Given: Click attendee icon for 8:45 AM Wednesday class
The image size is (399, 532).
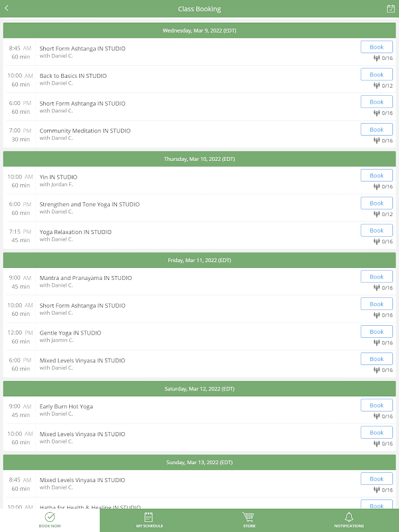Looking at the screenshot, I should click(x=376, y=58).
